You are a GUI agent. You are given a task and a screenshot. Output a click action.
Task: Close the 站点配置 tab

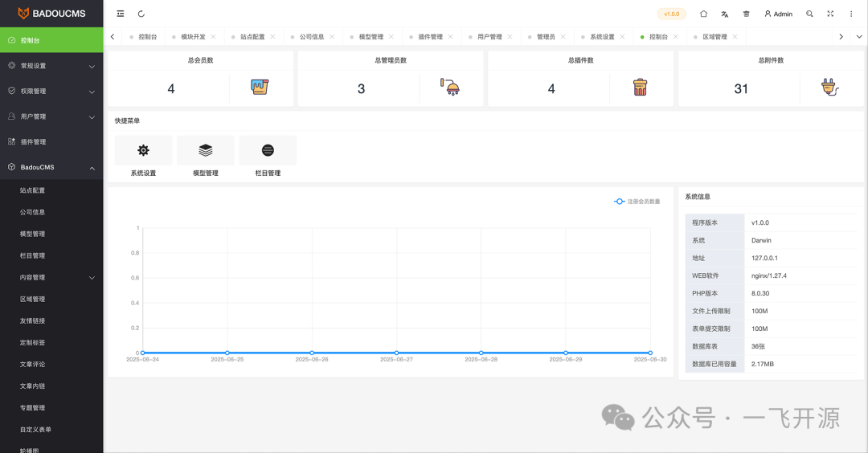coord(272,36)
